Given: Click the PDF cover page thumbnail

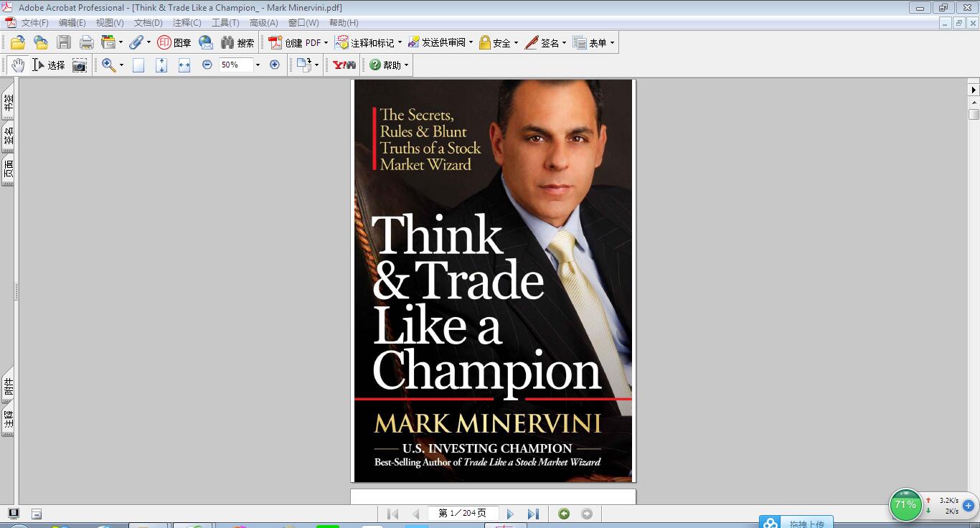Looking at the screenshot, I should pyautogui.click(x=494, y=280).
